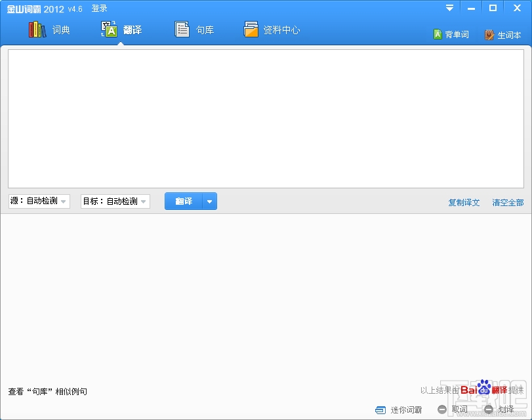Click inside the translation input area
Screen dimensions: 532x420
point(266,118)
